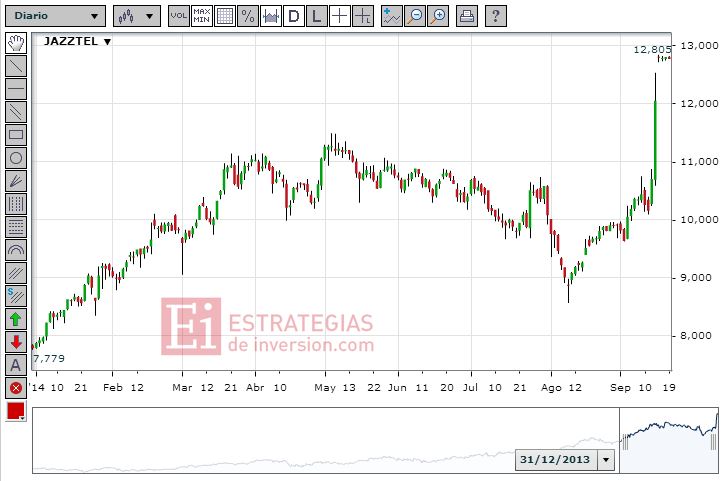
Task: Click the overview navigator history area
Action: pyautogui.click(x=326, y=440)
